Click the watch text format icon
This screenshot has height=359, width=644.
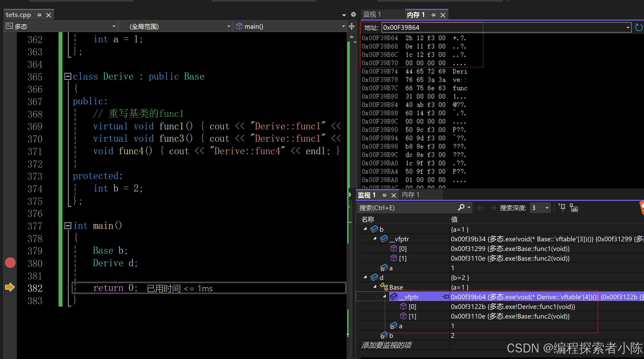pos(574,208)
